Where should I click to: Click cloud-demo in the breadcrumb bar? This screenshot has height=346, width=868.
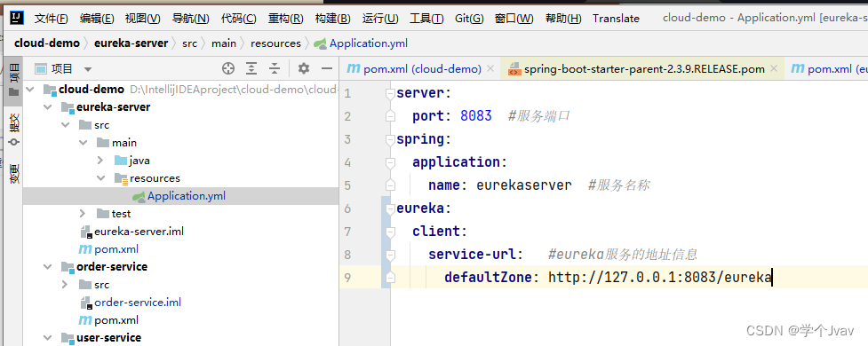(x=47, y=43)
